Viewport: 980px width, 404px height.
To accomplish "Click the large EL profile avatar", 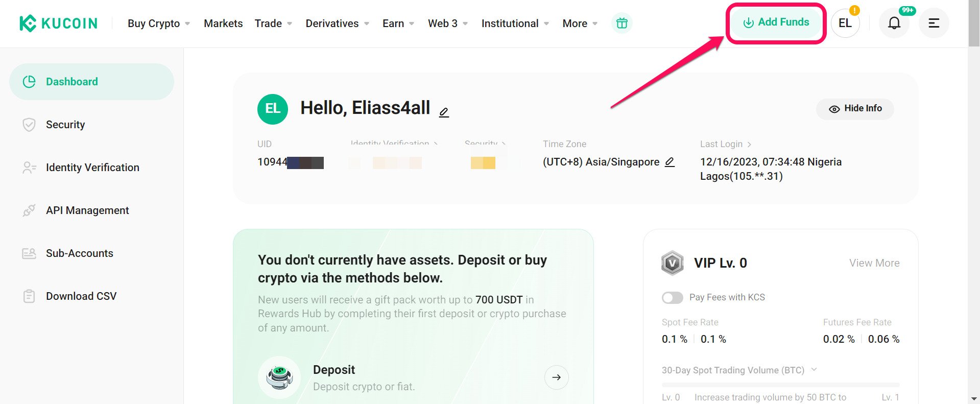I will (273, 109).
